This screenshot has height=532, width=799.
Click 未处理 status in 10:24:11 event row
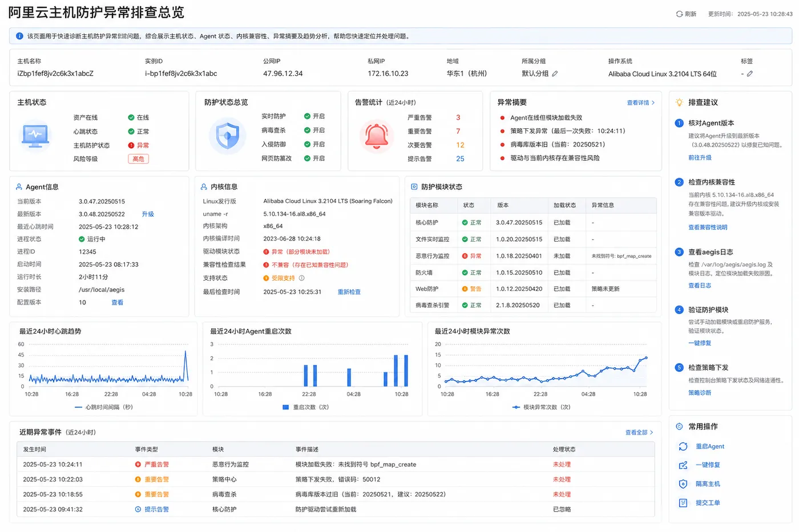[x=562, y=465]
